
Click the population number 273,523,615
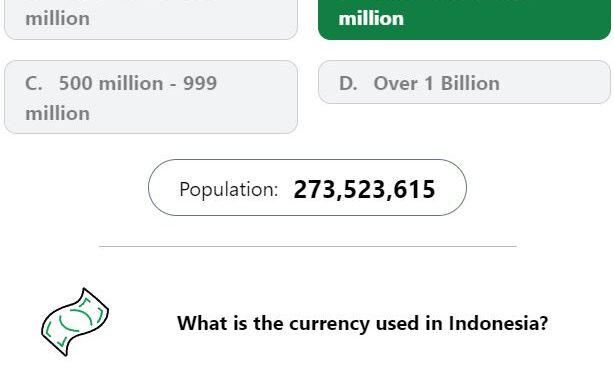coord(364,190)
